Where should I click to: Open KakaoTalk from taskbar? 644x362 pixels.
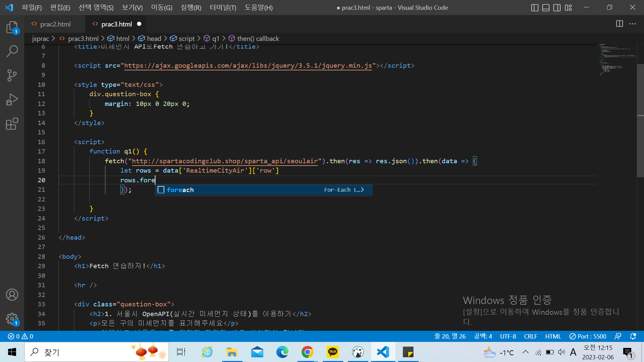[332, 352]
